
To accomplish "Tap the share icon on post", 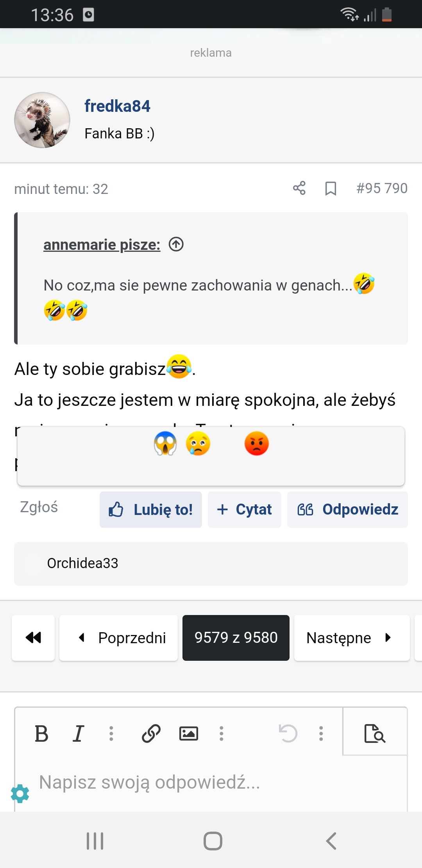I will coord(299,188).
